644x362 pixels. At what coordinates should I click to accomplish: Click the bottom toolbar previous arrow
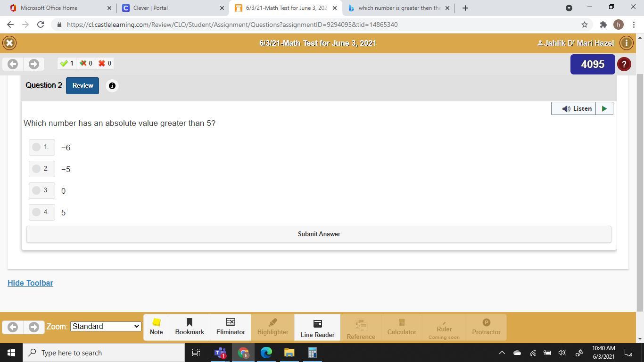[x=13, y=327]
